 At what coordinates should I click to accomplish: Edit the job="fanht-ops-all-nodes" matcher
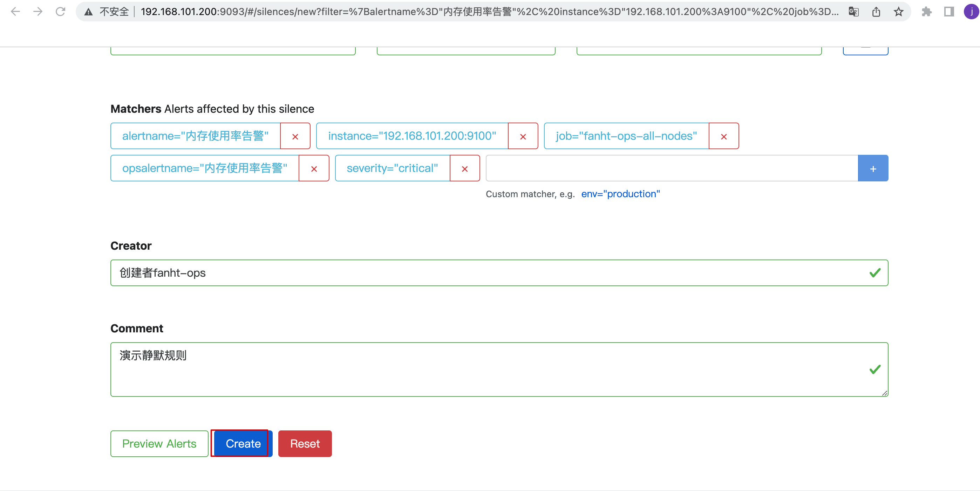click(627, 136)
